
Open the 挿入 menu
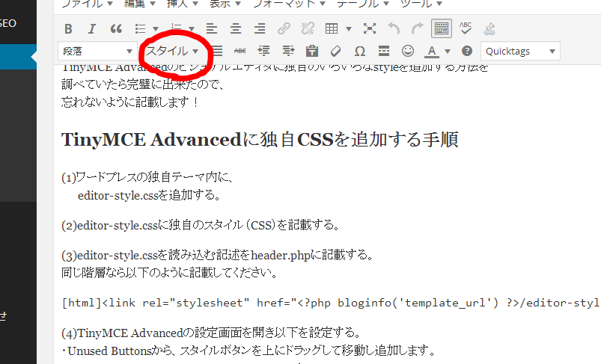click(182, 4)
